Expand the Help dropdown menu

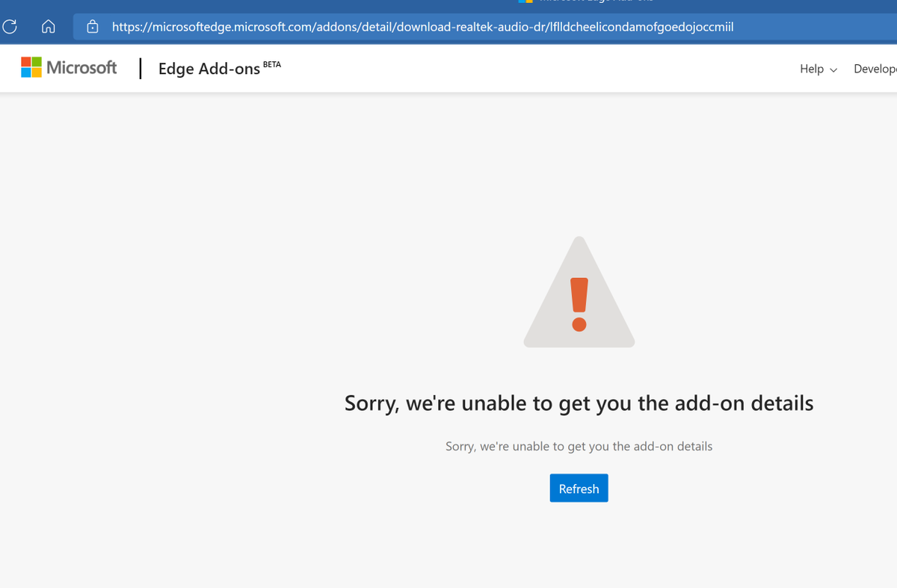tap(818, 69)
